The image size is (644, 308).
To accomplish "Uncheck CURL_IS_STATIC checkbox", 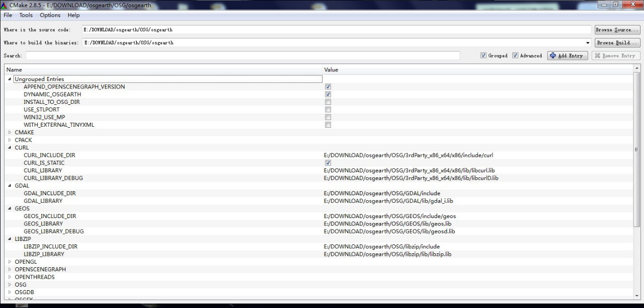I will (x=328, y=163).
